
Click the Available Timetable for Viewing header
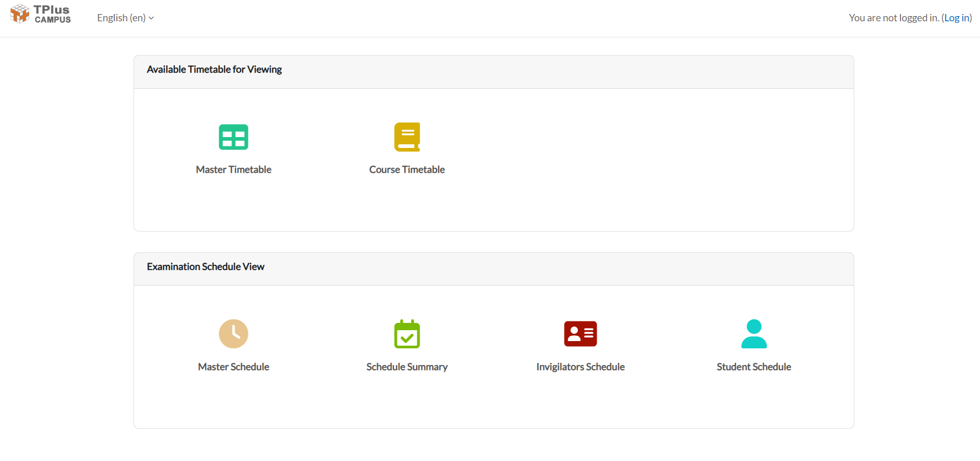click(x=214, y=70)
